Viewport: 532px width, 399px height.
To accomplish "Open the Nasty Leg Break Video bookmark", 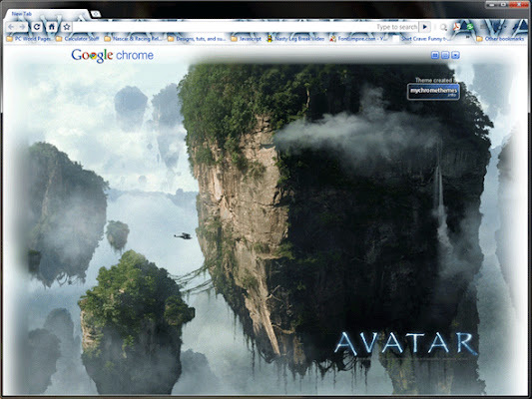I will point(295,39).
